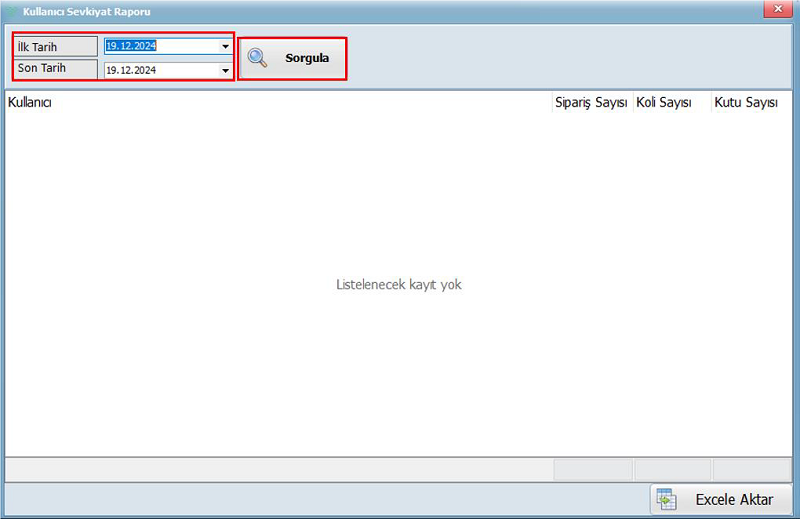
Task: Click the Sipariş Sayısı column header
Action: pyautogui.click(x=591, y=102)
